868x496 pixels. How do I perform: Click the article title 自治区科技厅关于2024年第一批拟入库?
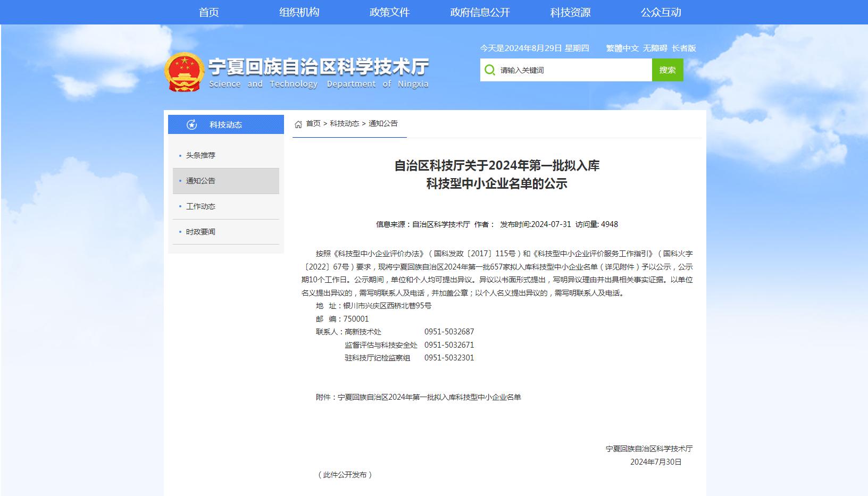point(497,165)
